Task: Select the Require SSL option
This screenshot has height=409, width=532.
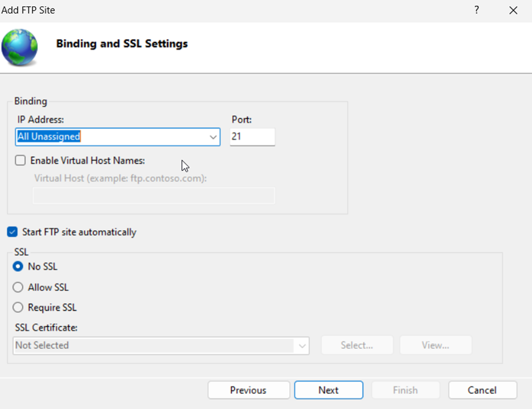Action: click(18, 308)
